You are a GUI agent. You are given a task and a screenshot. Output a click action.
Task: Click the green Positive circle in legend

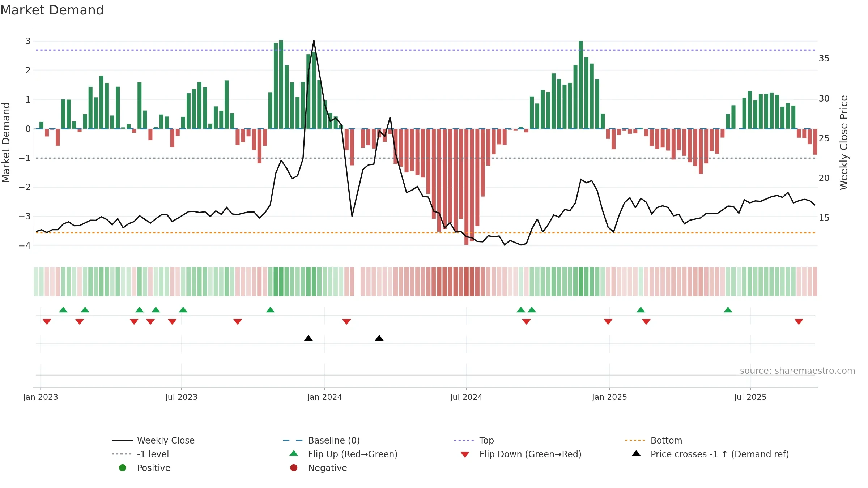pos(123,468)
